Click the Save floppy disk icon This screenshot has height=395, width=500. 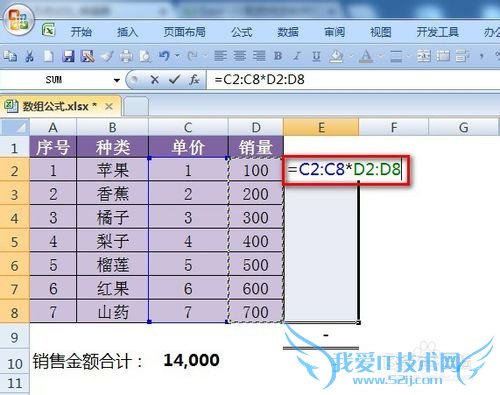tap(68, 56)
